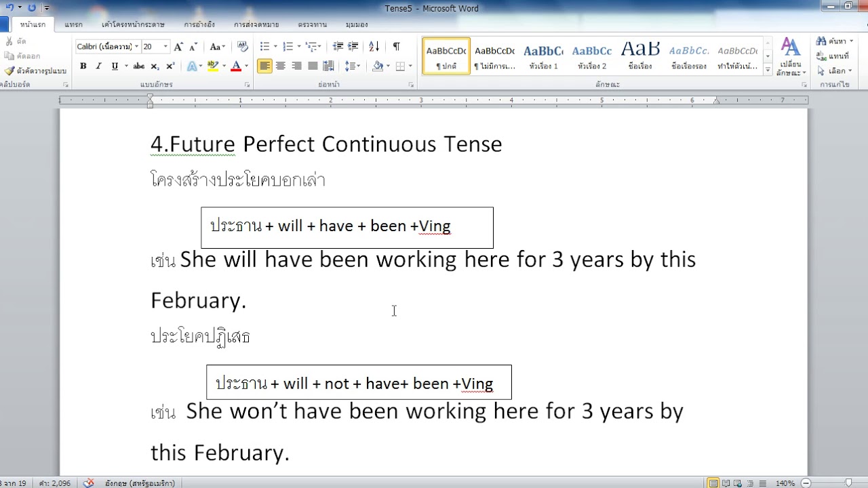
Task: Toggle Align Text Left
Action: click(264, 66)
